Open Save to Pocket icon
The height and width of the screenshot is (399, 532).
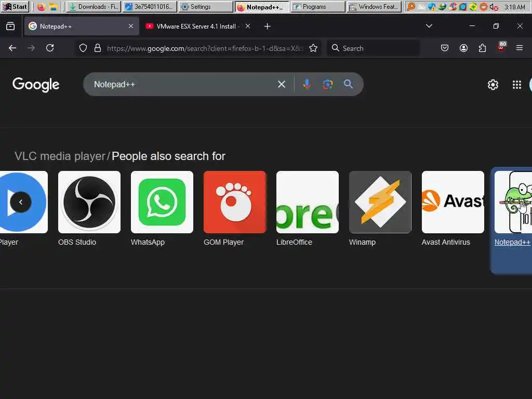click(x=445, y=48)
